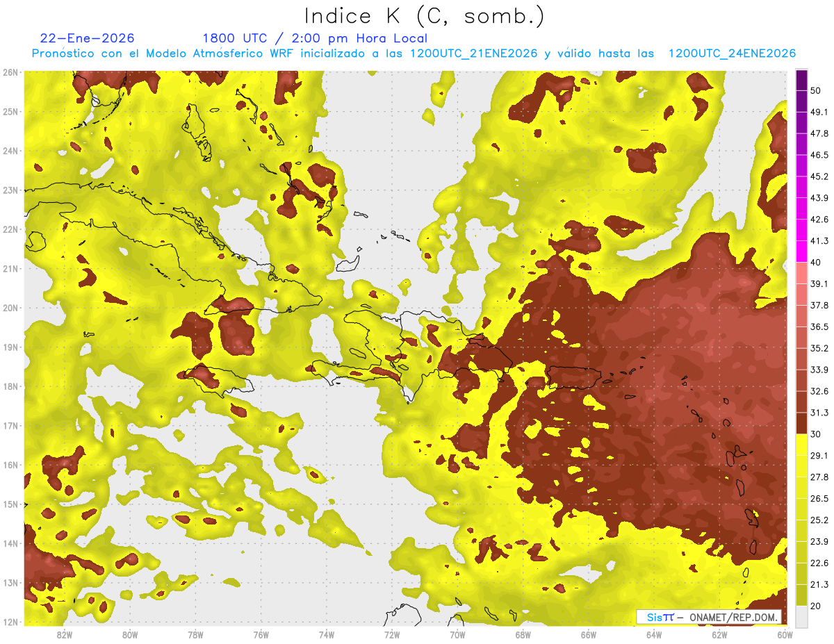Click longitude label 62W
834x644 pixels.
(x=719, y=634)
